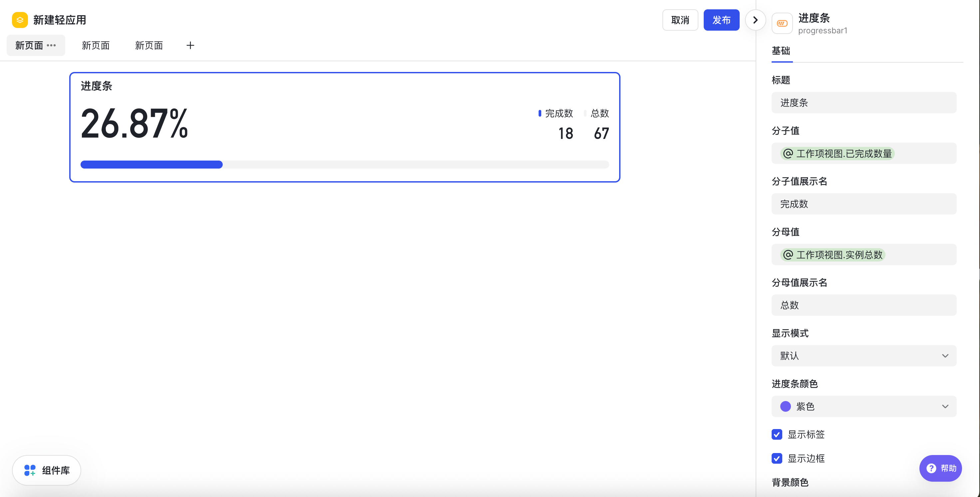Add a new page with plus icon
Screen dimensions: 980x497
[x=190, y=45]
